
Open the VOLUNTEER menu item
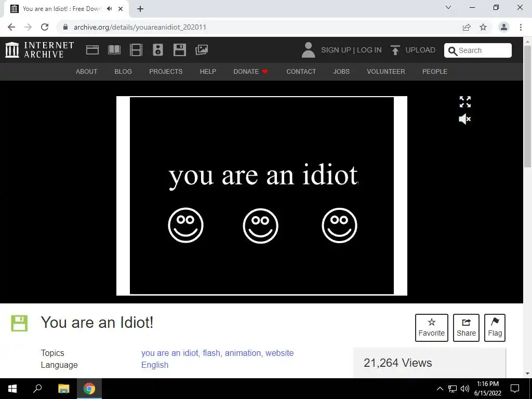[x=386, y=72]
